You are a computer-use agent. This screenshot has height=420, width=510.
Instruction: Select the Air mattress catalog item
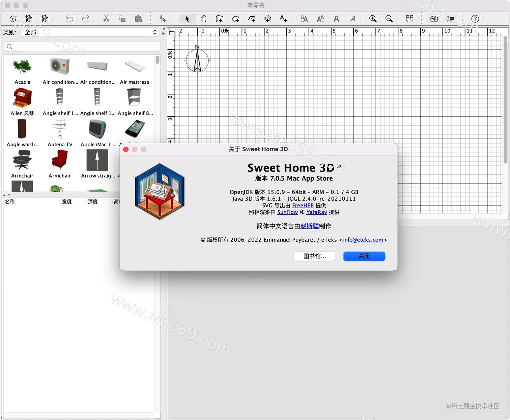(135, 71)
